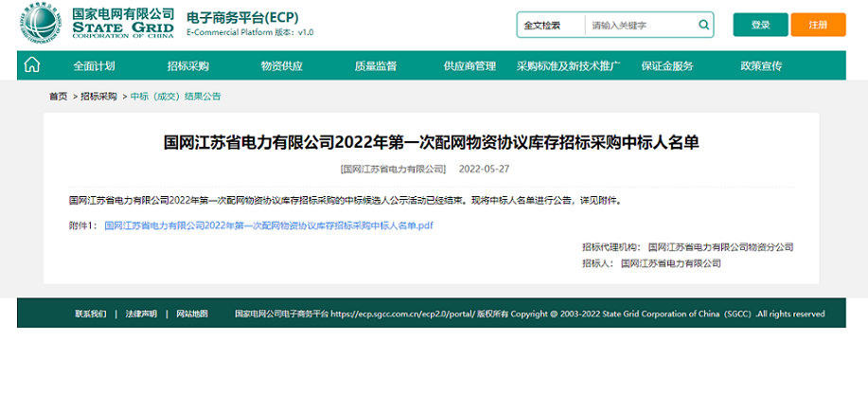Go to 首页 in the breadcrumb
868x396 pixels.
tap(59, 97)
